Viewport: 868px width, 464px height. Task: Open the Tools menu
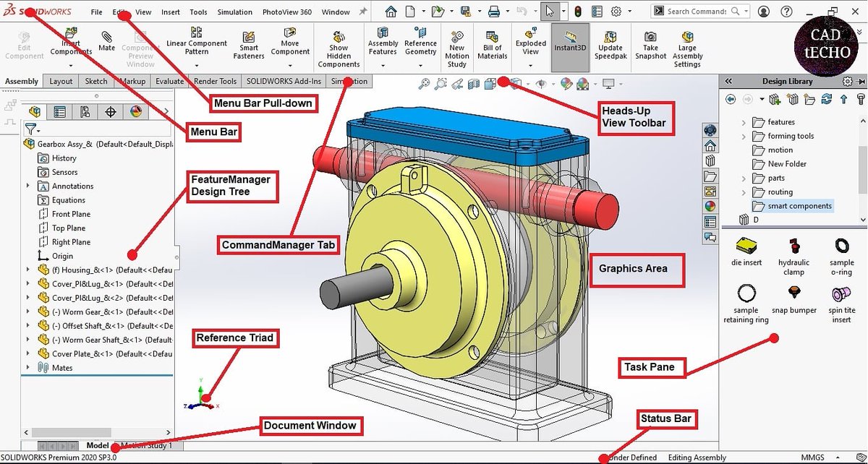(198, 12)
